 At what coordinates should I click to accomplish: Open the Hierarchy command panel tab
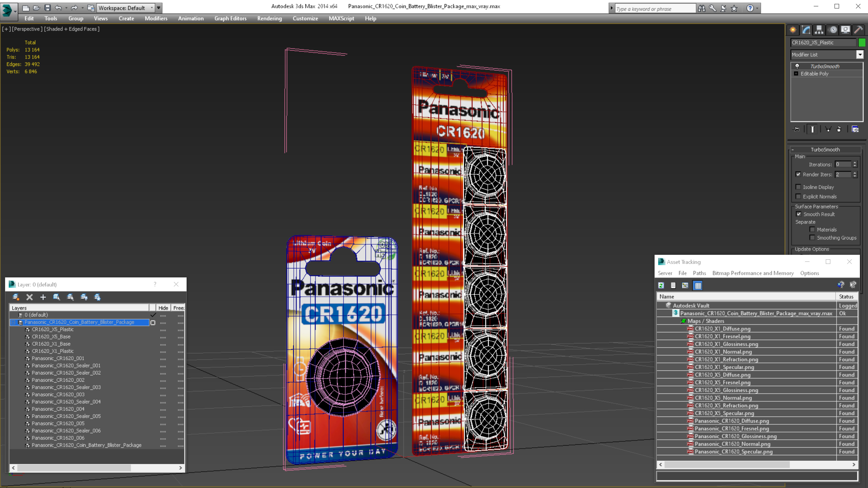pyautogui.click(x=819, y=30)
